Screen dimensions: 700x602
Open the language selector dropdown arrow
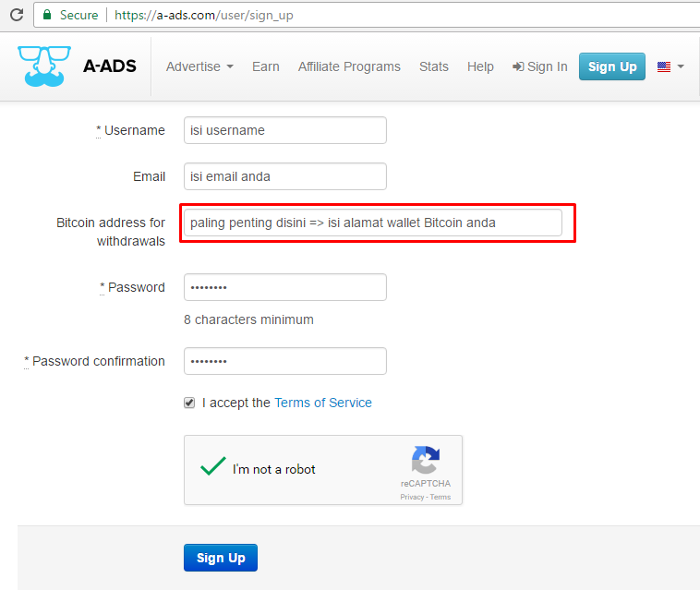click(681, 66)
